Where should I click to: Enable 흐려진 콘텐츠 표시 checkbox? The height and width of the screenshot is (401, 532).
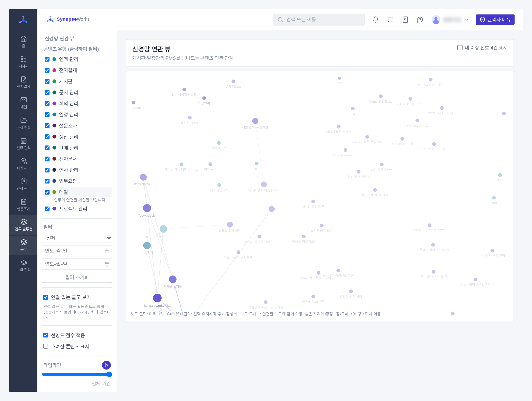pos(46,346)
